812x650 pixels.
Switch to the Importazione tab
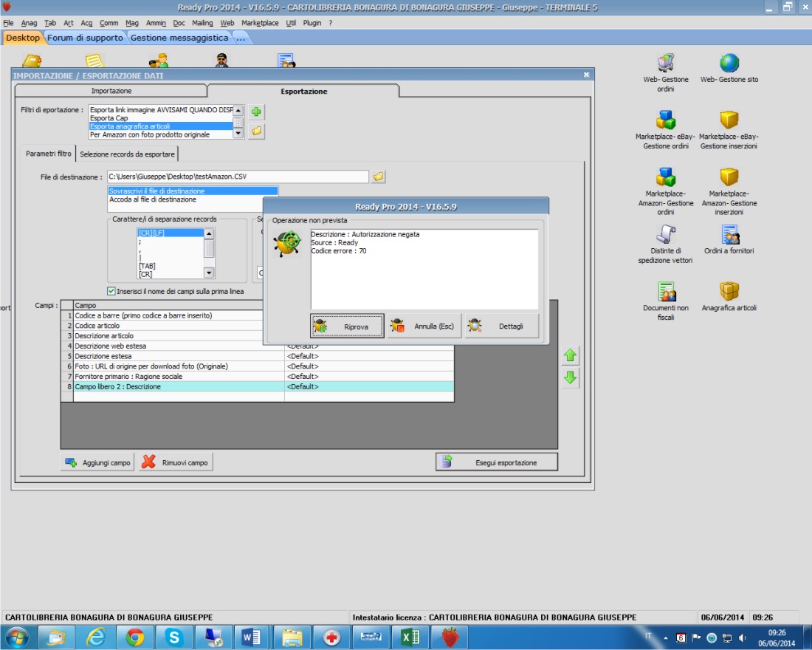(111, 91)
